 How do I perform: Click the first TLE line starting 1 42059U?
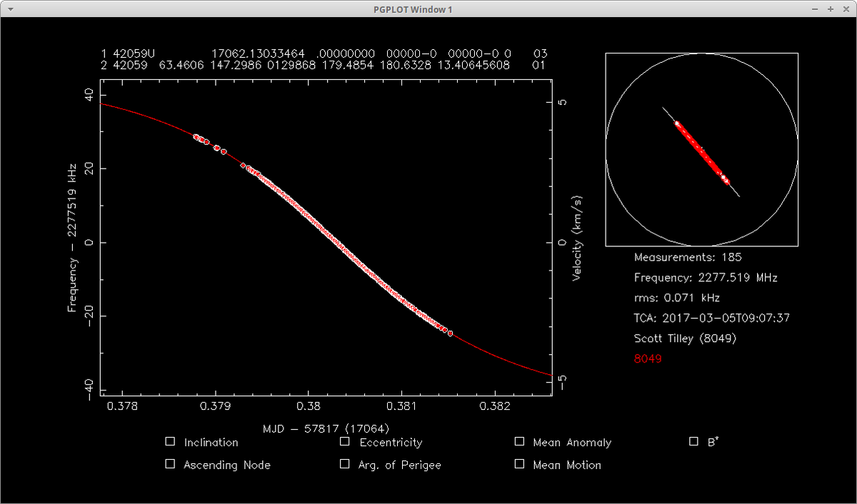323,54
